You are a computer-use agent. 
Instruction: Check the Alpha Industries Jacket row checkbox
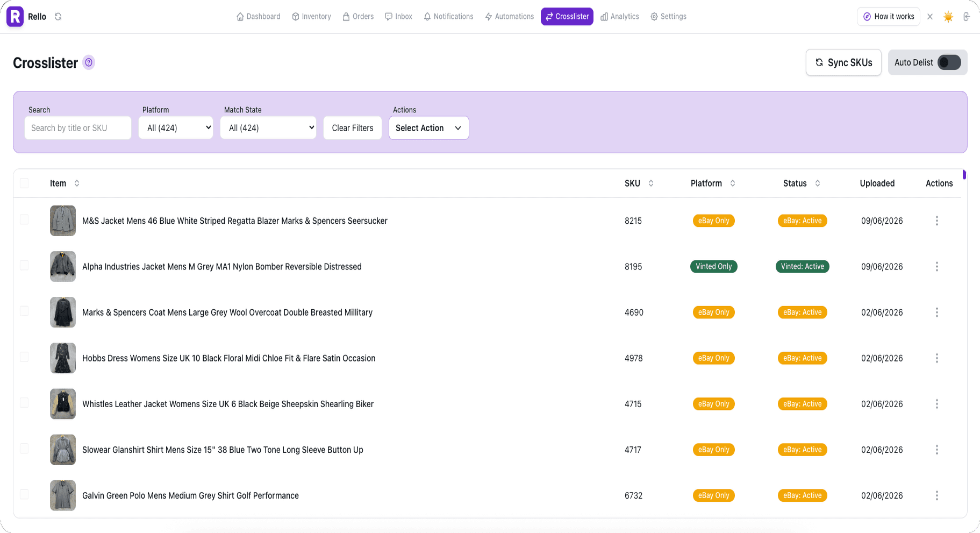click(24, 265)
